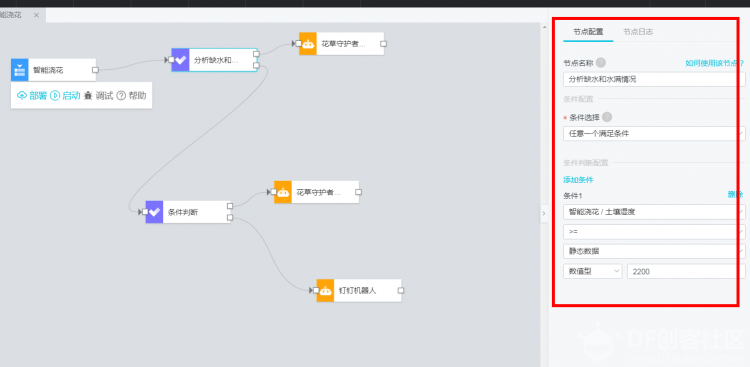The height and width of the screenshot is (367, 750).
Task: Click the 启动 play icon
Action: [55, 96]
